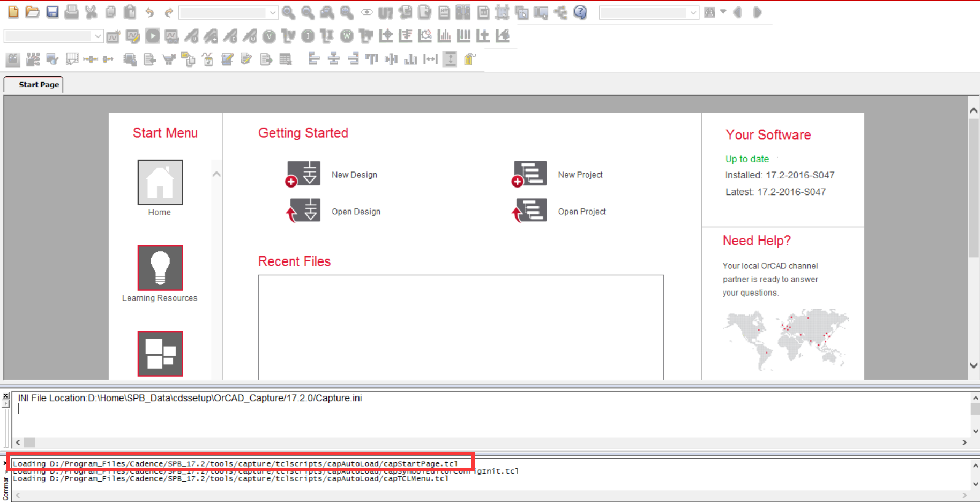The height and width of the screenshot is (502, 980).
Task: Click the eye icon in top toolbar
Action: point(366,12)
